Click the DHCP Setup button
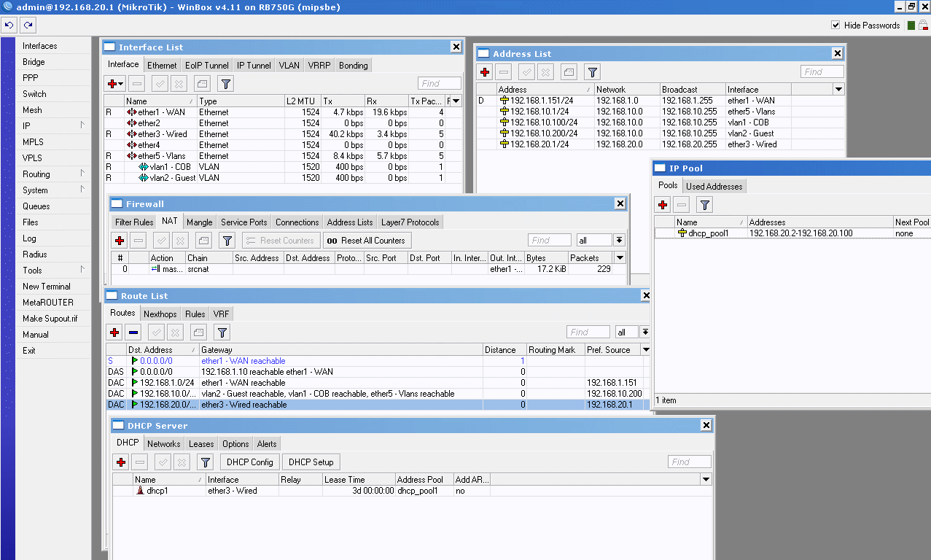 click(x=311, y=462)
